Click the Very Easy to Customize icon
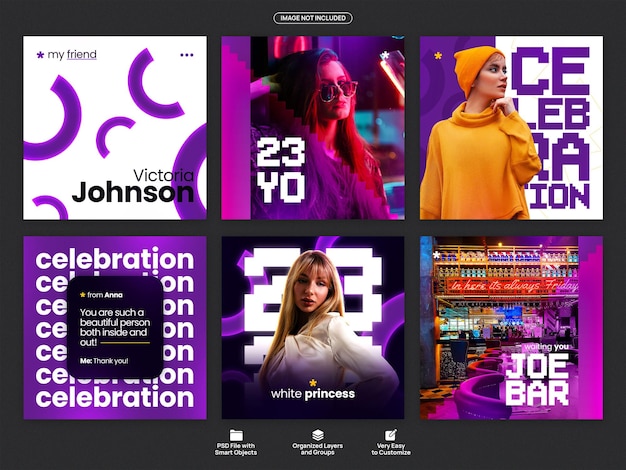This screenshot has width=626, height=470. tap(391, 435)
